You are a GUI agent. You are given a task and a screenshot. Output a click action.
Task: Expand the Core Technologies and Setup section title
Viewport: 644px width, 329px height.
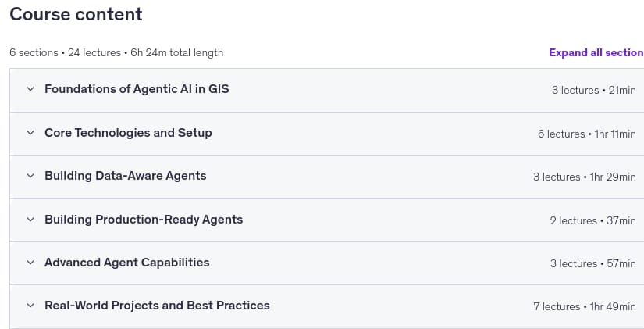[x=128, y=132]
